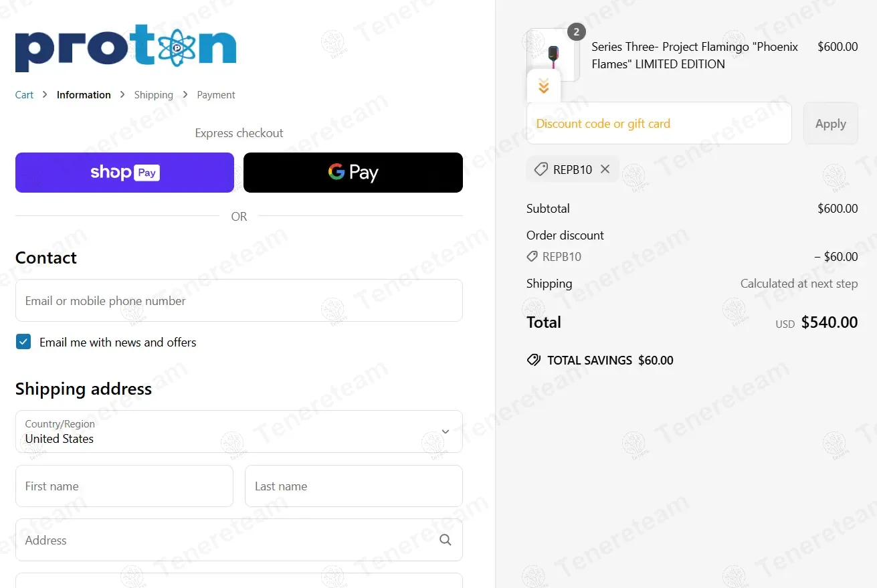Pay with Google Pay button
Screen dimensions: 877x588
(353, 173)
